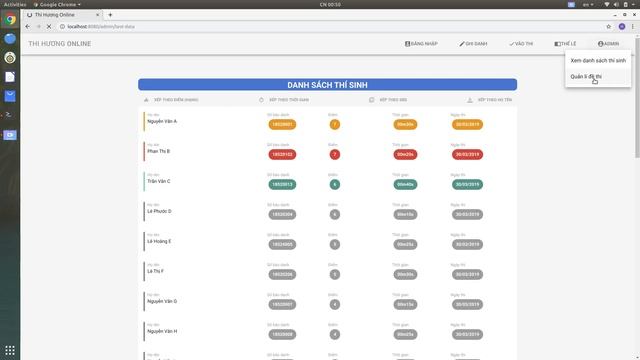Image resolution: width=640 pixels, height=360 pixels.
Task: Open the clock calendar in the top bar
Action: pos(330,4)
